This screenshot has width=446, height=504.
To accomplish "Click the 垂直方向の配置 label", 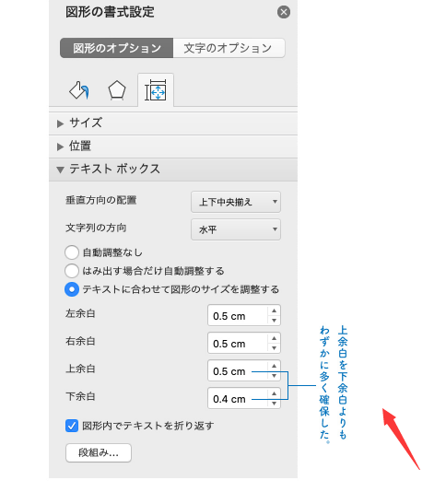I will coord(101,200).
